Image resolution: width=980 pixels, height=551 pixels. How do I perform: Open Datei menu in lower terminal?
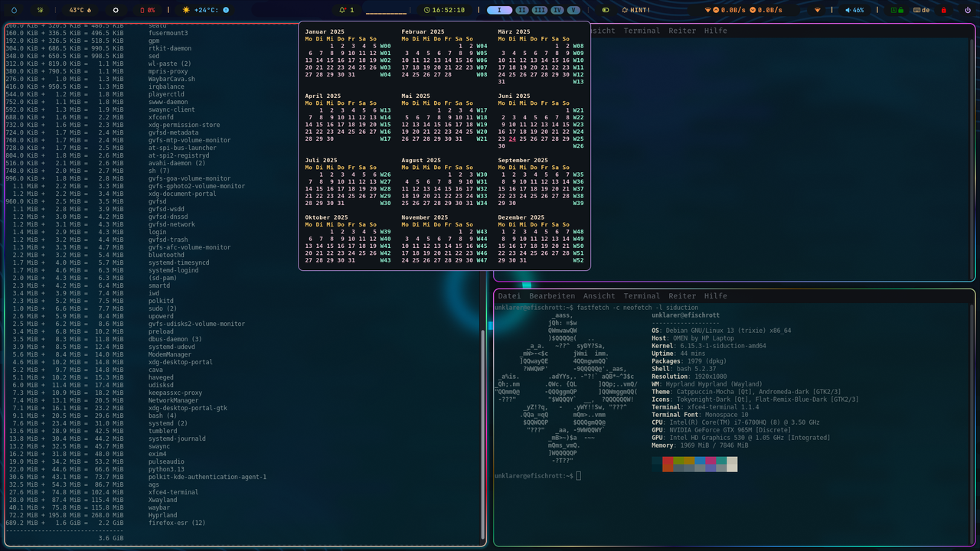tap(509, 296)
